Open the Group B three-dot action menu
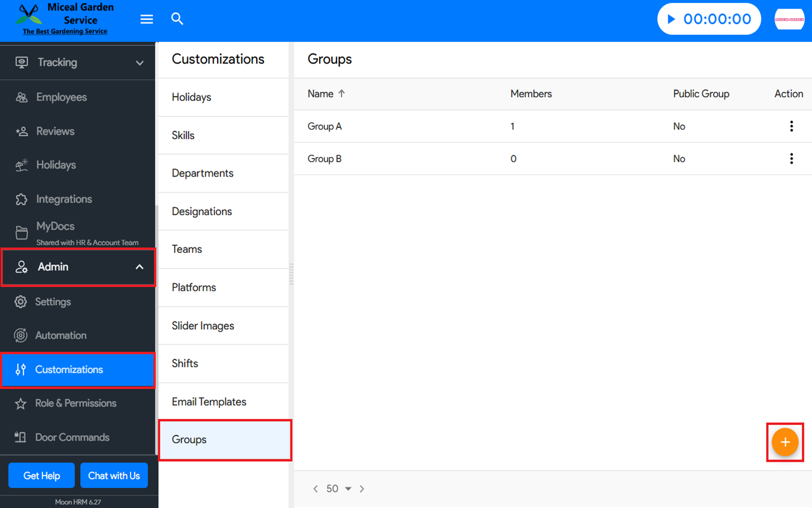812x508 pixels. [x=791, y=159]
